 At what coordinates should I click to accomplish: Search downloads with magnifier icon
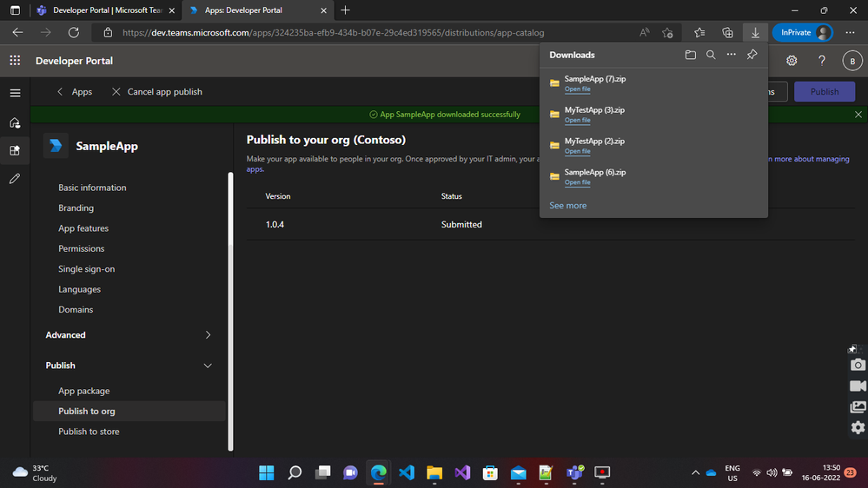coord(711,55)
